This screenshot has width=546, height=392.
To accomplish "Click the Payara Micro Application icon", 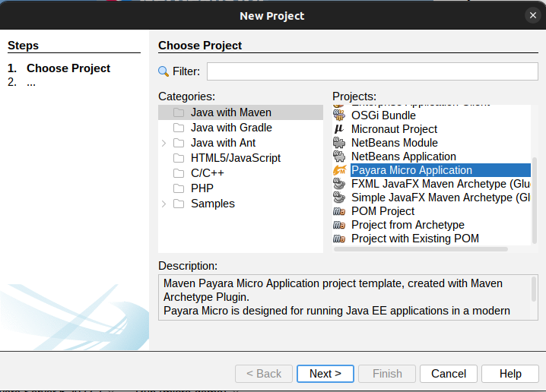I will [339, 170].
